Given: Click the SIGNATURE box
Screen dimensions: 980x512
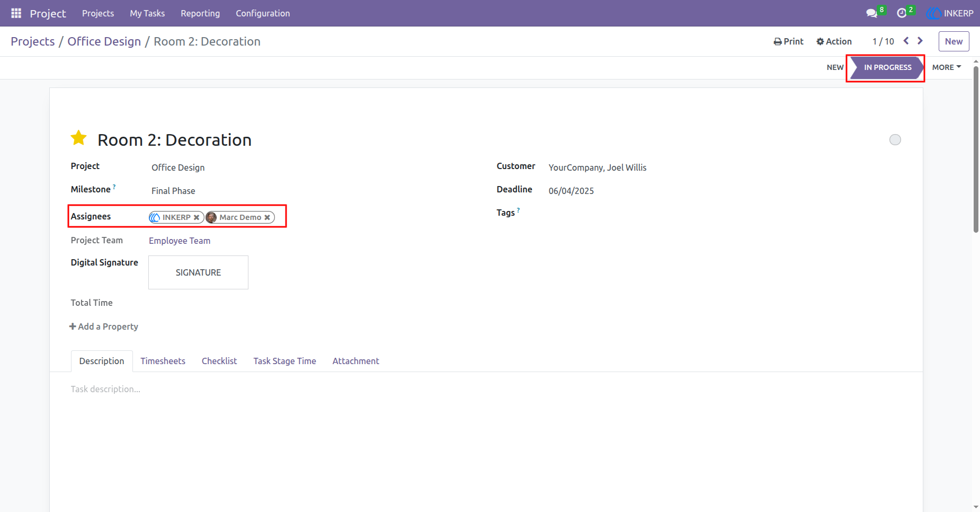Looking at the screenshot, I should [198, 272].
